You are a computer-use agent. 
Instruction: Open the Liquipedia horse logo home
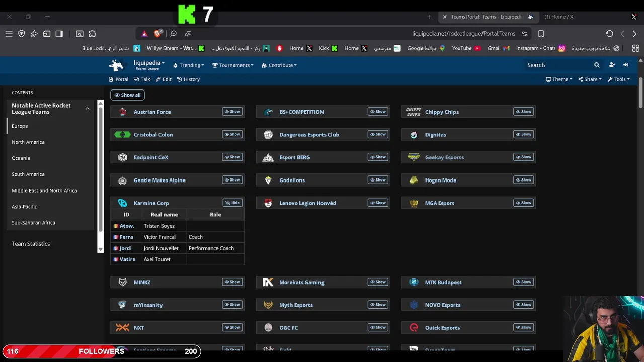(x=116, y=65)
